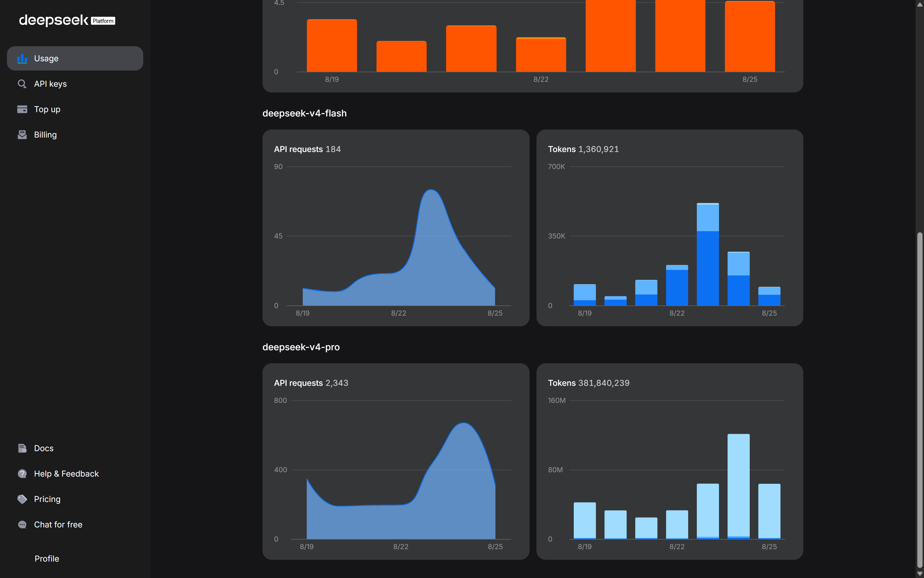Viewport: 924px width, 578px height.
Task: Click the deepseek logo
Action: tap(53, 20)
